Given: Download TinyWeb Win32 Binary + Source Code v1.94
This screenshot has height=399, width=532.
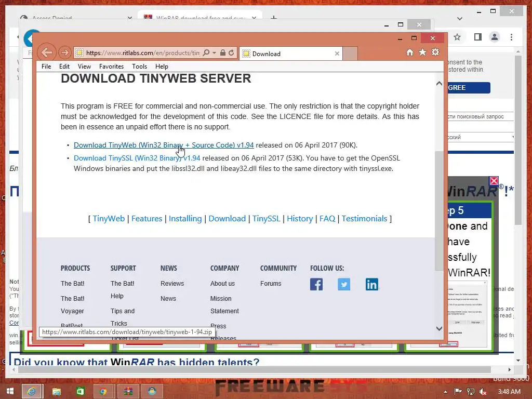Looking at the screenshot, I should [164, 145].
